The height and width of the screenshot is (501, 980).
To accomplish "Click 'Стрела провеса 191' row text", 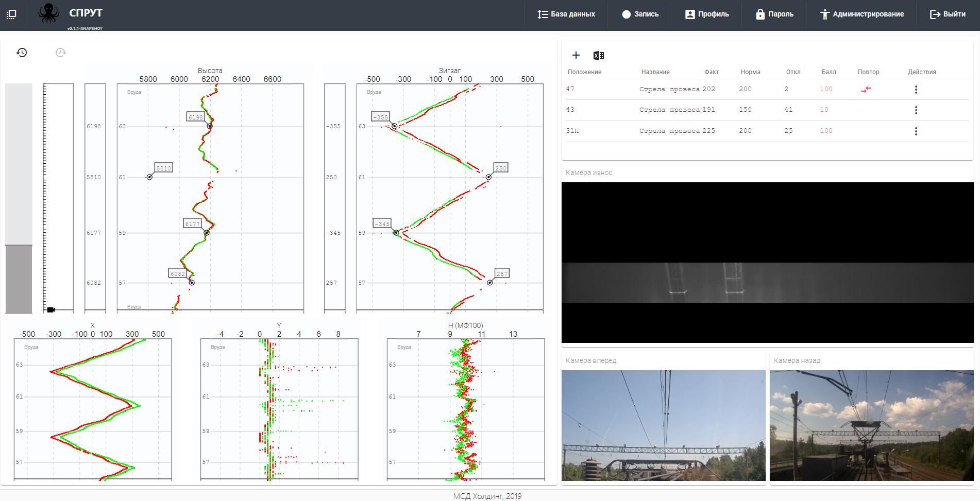I will [677, 110].
